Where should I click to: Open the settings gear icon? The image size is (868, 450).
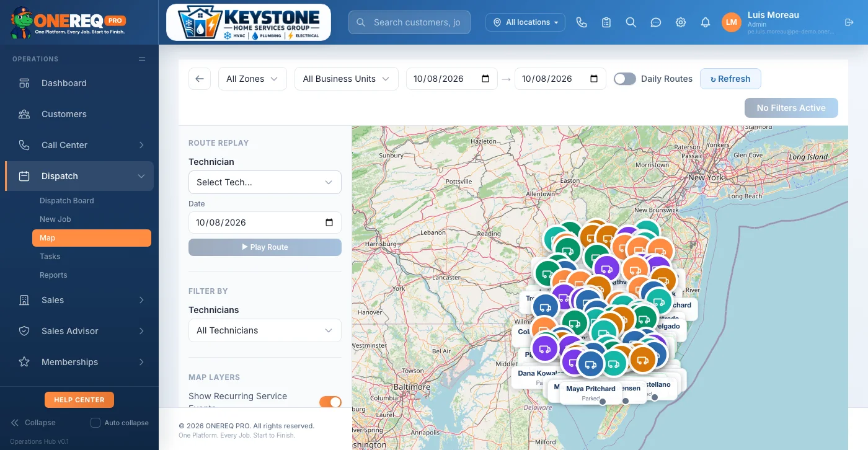point(681,22)
